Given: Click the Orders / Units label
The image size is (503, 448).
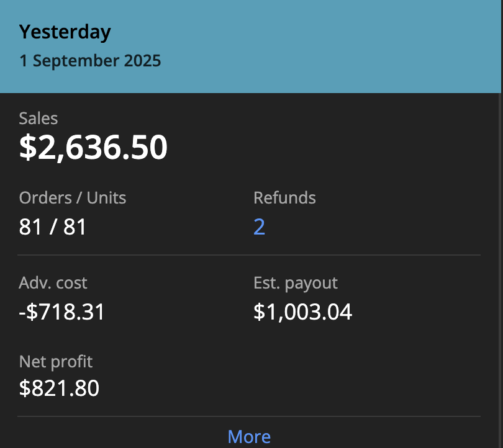Looking at the screenshot, I should (73, 198).
